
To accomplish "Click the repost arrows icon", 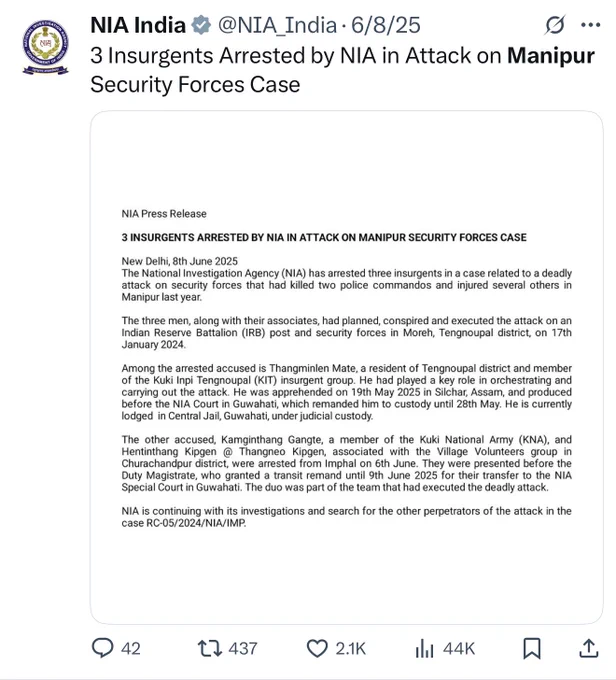I will coord(210,648).
